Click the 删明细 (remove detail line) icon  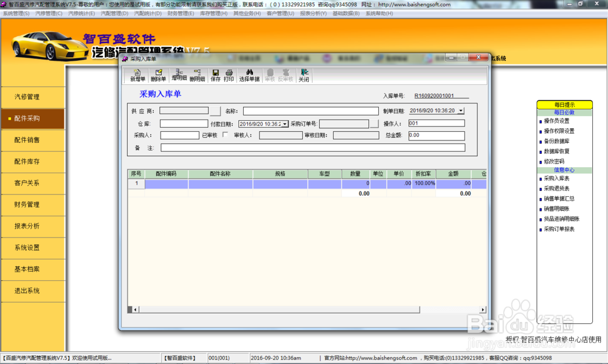[x=197, y=75]
